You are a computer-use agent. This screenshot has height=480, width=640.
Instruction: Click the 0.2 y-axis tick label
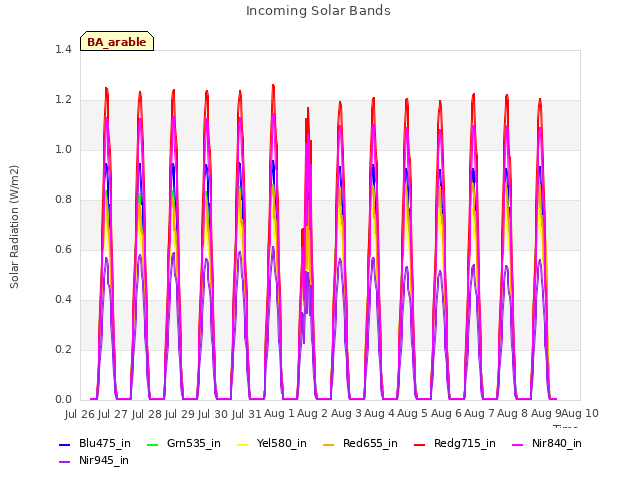(x=63, y=349)
